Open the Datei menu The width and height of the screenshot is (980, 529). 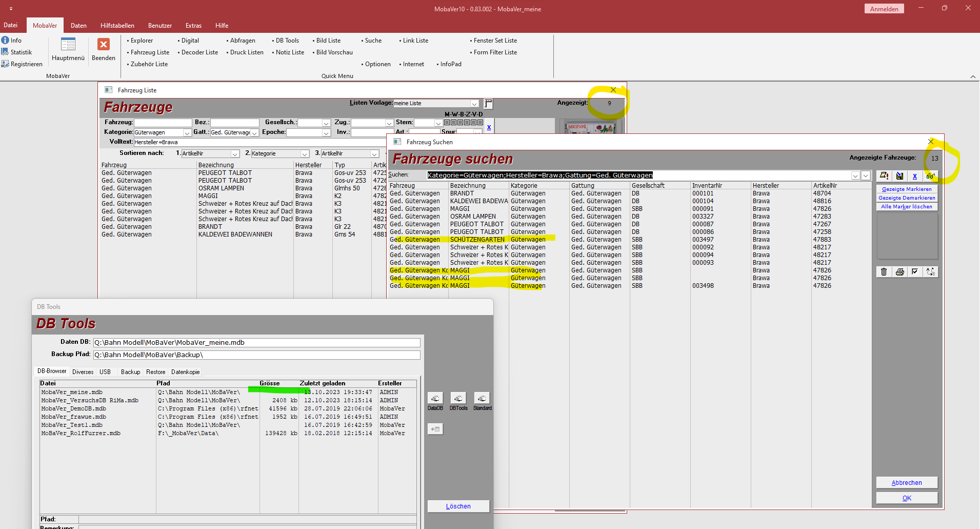pyautogui.click(x=11, y=25)
